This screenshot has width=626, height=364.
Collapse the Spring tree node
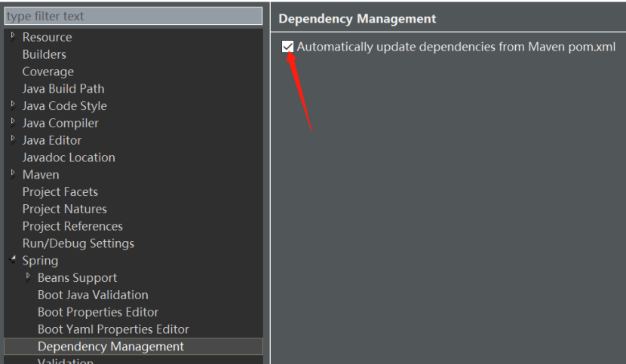pos(13,260)
